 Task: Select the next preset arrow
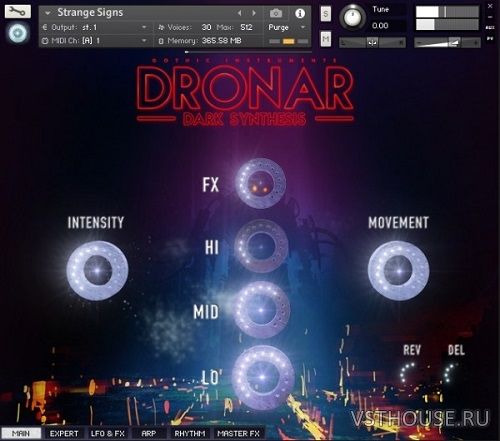pos(254,13)
